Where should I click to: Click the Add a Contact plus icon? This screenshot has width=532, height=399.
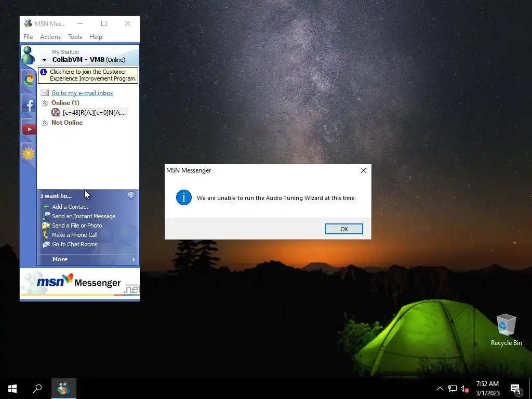coord(46,207)
